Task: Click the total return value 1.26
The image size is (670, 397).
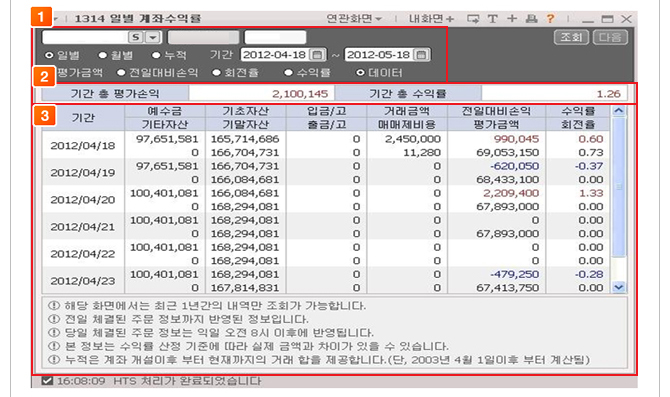Action: pos(608,94)
